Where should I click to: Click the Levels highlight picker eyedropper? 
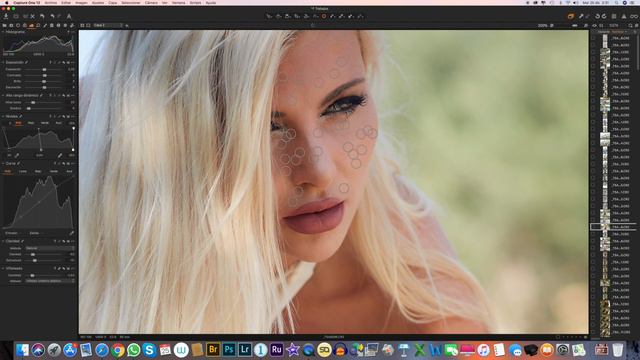pyautogui.click(x=60, y=155)
